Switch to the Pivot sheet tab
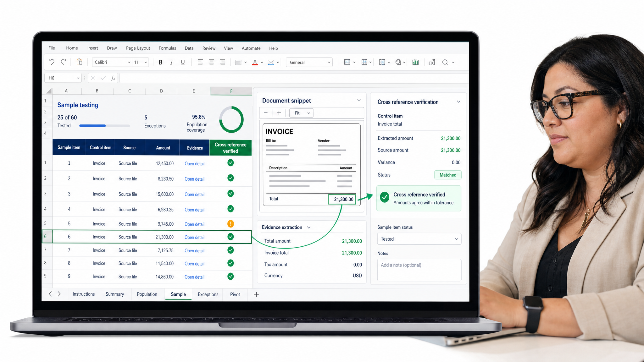Image resolution: width=644 pixels, height=362 pixels. click(x=235, y=294)
